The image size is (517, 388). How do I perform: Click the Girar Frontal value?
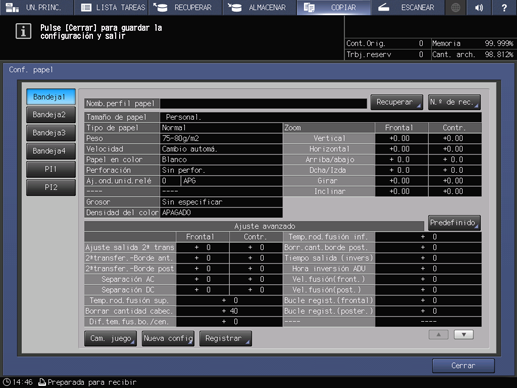(401, 181)
